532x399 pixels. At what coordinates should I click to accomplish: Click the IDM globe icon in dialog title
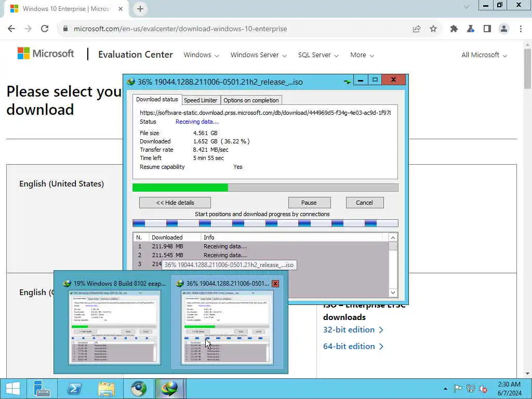(x=131, y=82)
